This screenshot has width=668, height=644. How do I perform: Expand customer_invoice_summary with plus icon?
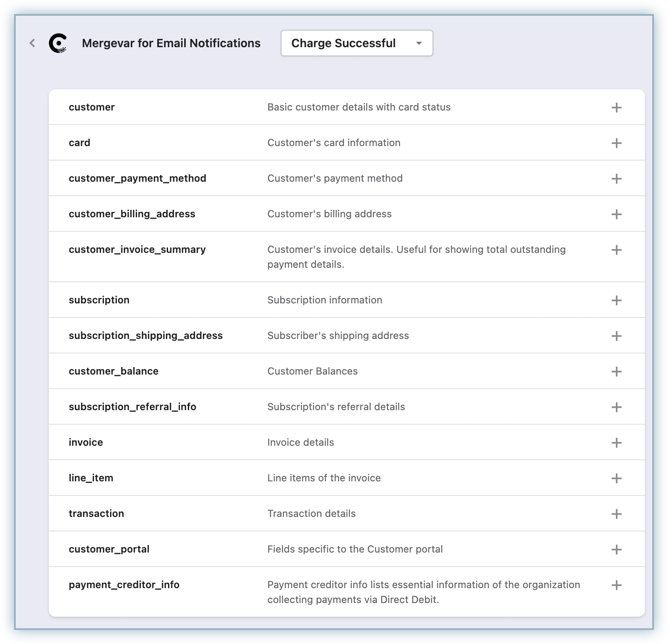point(616,250)
